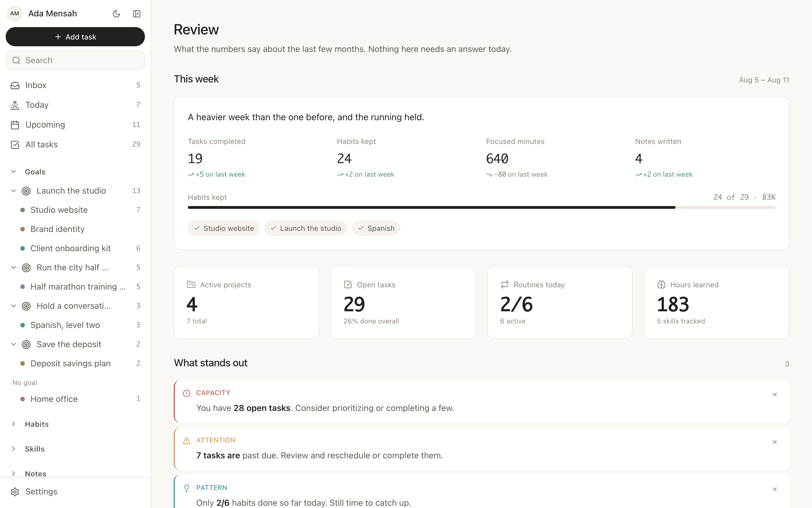Go to Upcoming tasks

[75, 125]
